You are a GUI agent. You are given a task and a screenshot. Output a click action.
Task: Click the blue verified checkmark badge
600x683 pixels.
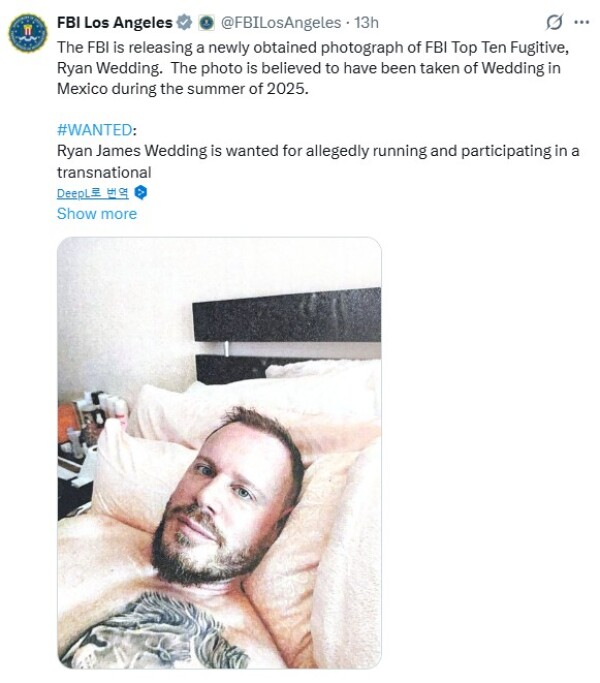point(184,22)
